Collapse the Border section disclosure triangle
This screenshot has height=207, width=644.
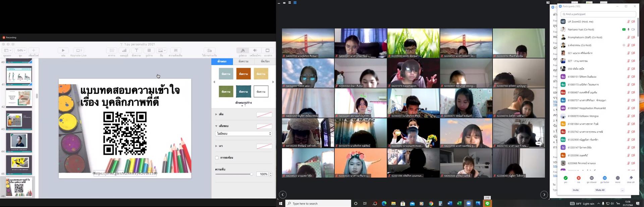tap(216, 126)
